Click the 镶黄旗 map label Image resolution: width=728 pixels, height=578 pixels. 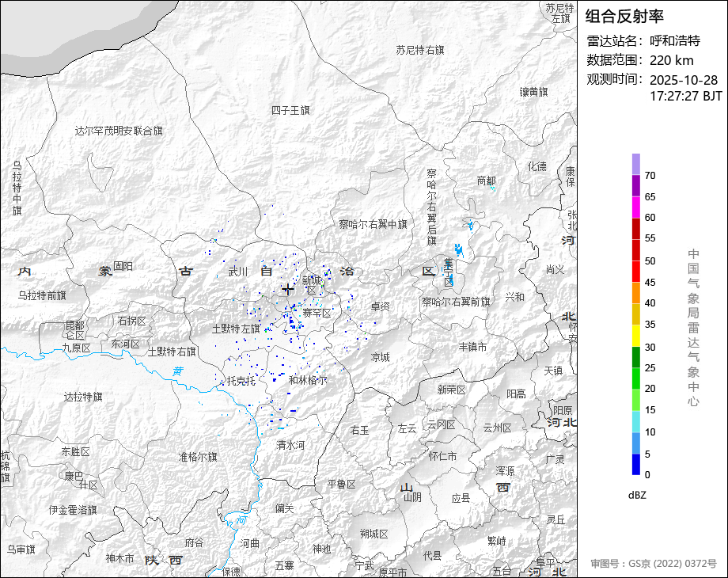(x=534, y=92)
